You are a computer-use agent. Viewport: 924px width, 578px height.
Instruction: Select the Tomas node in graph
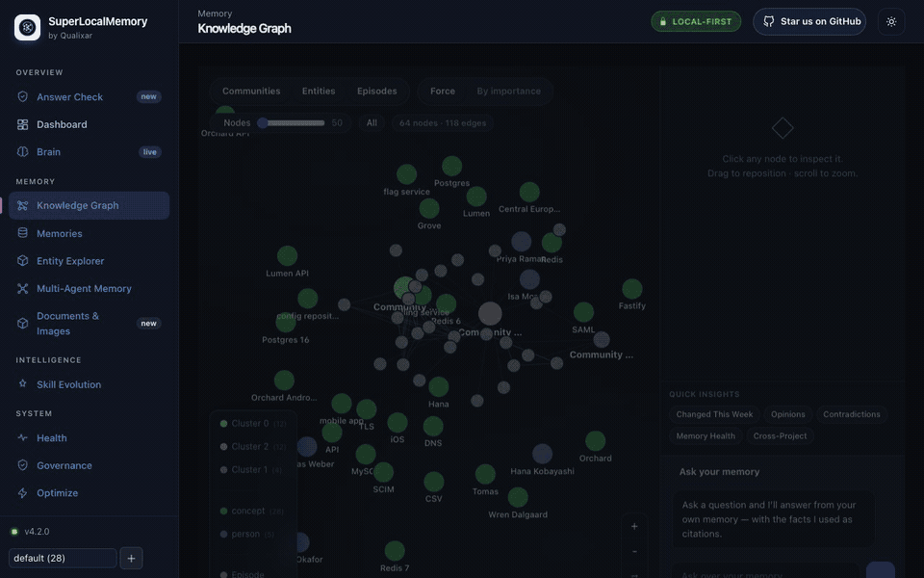pyautogui.click(x=485, y=474)
